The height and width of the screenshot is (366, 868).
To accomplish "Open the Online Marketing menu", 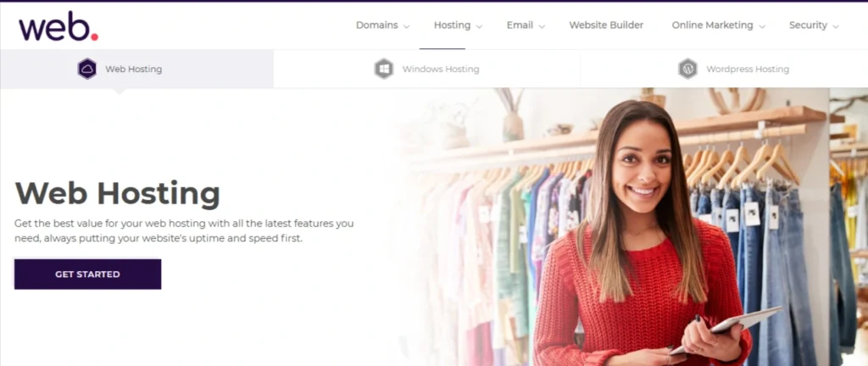I will point(712,25).
